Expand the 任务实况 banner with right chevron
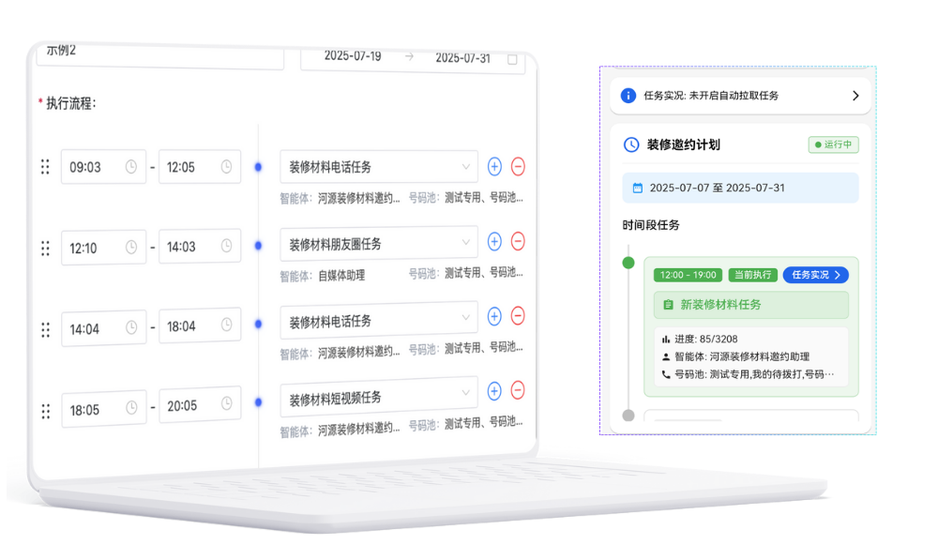The image size is (938, 560). [x=855, y=96]
